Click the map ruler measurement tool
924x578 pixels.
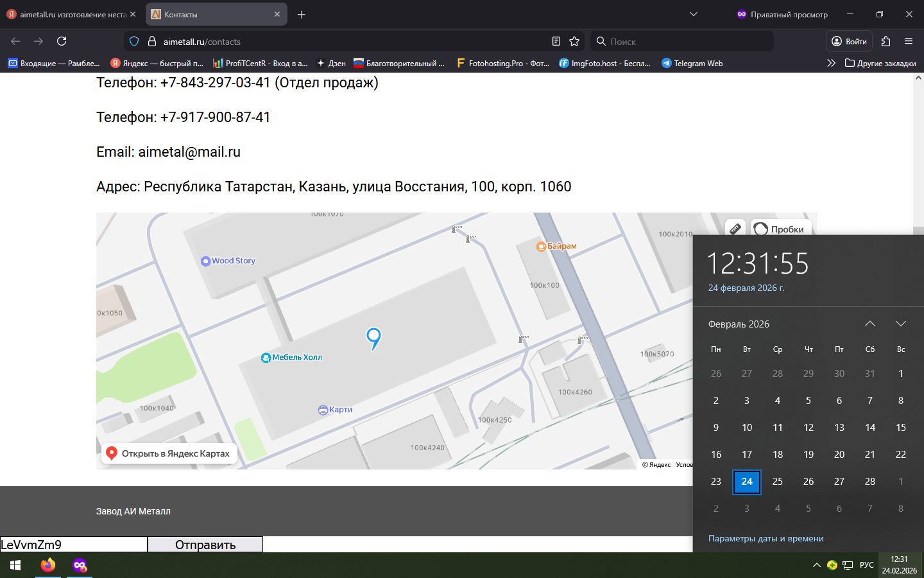click(x=735, y=229)
